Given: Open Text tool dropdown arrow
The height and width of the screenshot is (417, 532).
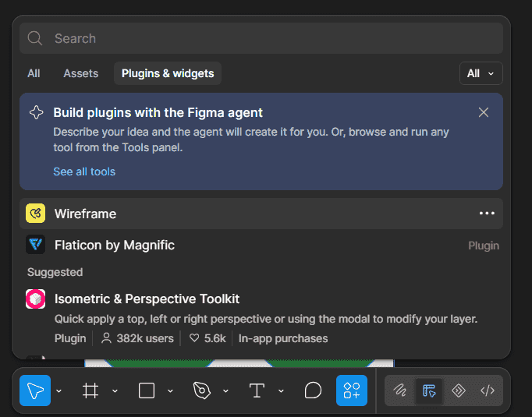Looking at the screenshot, I should click(281, 391).
